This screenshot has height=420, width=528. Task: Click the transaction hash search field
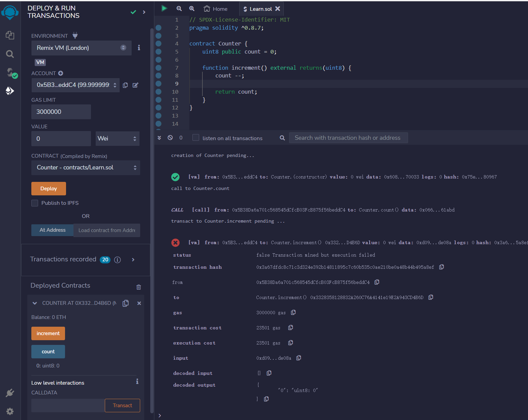point(348,138)
